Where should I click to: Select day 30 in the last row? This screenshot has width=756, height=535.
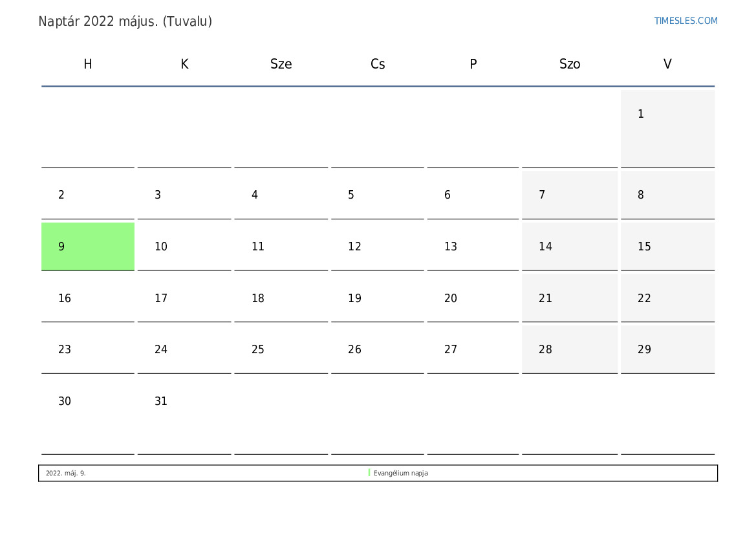(88, 413)
